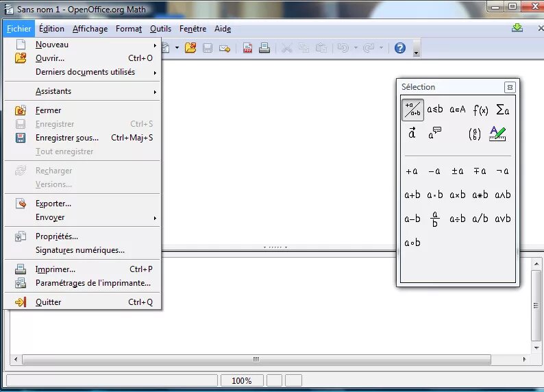Screen dimensions: 544x392
Task: Insert the ±a plus-minus operator
Action: tap(457, 171)
